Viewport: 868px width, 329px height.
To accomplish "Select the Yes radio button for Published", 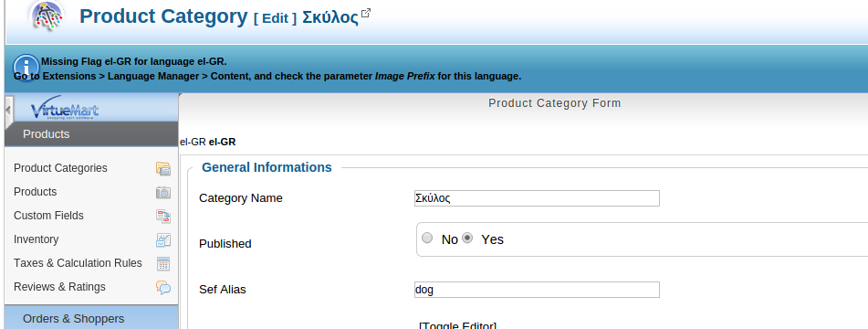I will (x=467, y=239).
